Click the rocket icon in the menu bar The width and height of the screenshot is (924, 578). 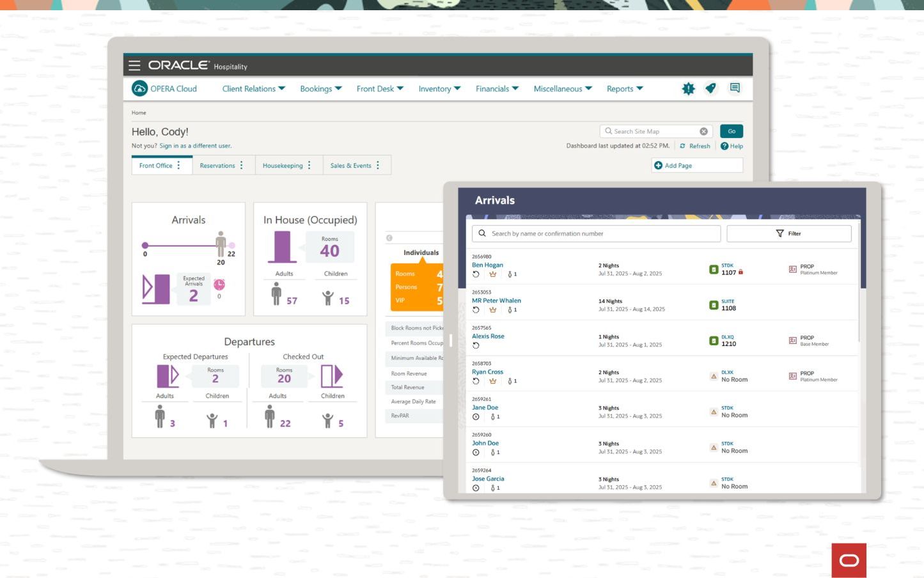710,89
